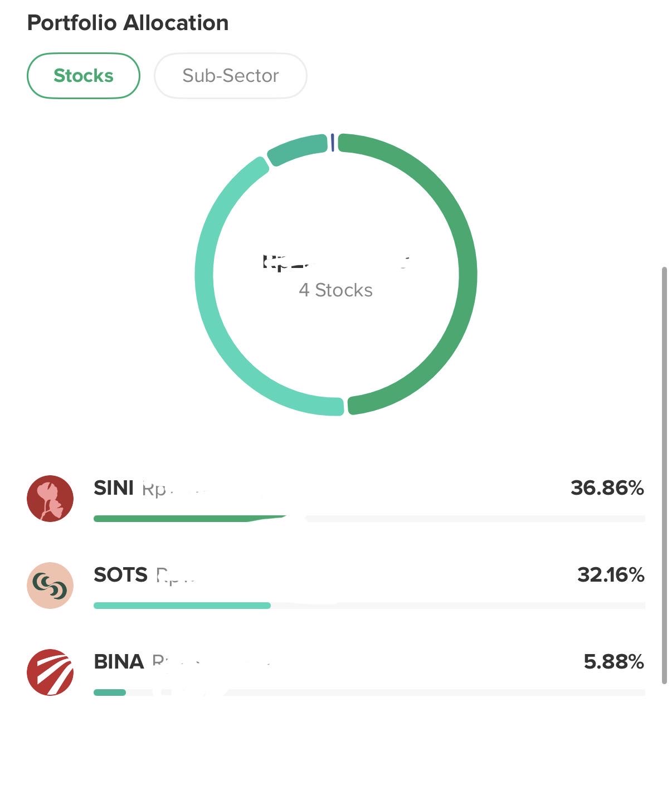672x785 pixels.
Task: Switch to the Stocks tab
Action: pos(84,76)
